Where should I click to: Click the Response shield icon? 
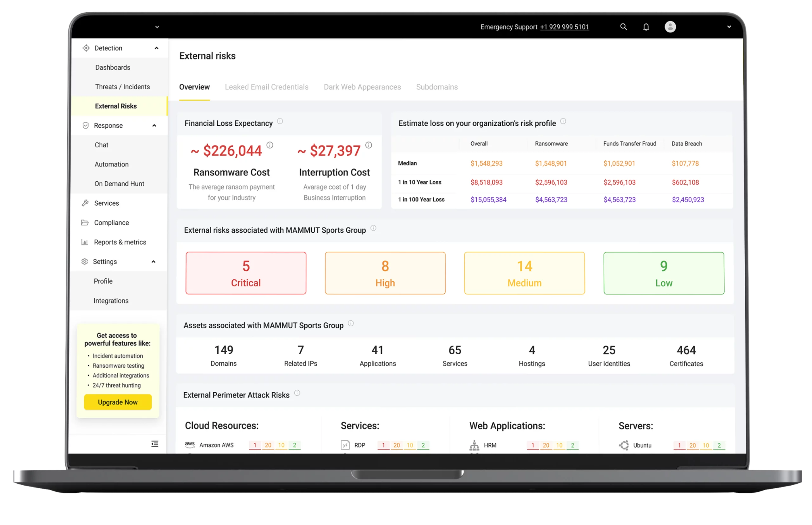pyautogui.click(x=86, y=125)
